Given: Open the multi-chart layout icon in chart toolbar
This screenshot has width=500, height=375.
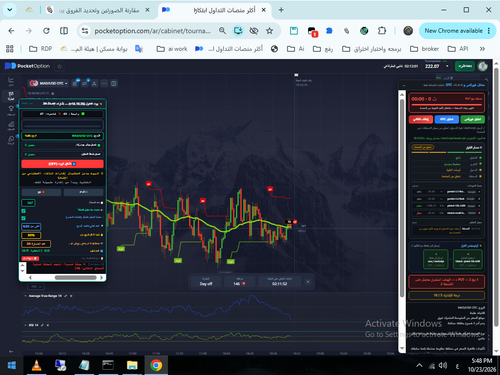Looking at the screenshot, I should (114, 83).
